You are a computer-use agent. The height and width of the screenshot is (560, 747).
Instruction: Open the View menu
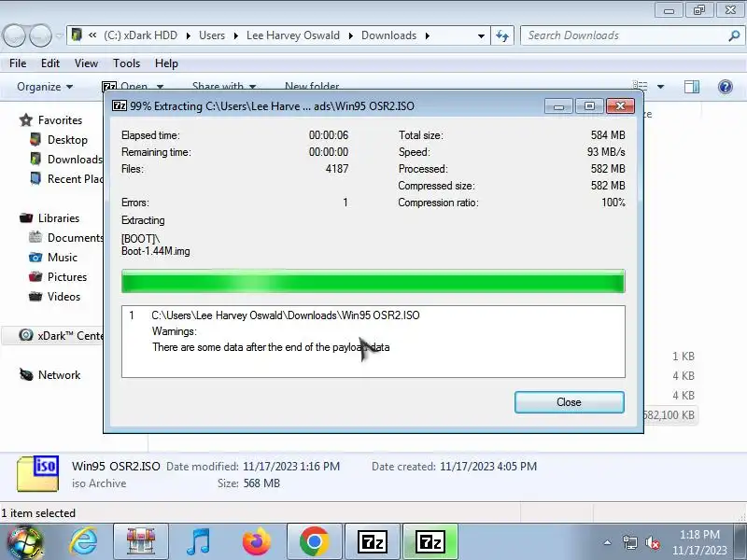(86, 63)
